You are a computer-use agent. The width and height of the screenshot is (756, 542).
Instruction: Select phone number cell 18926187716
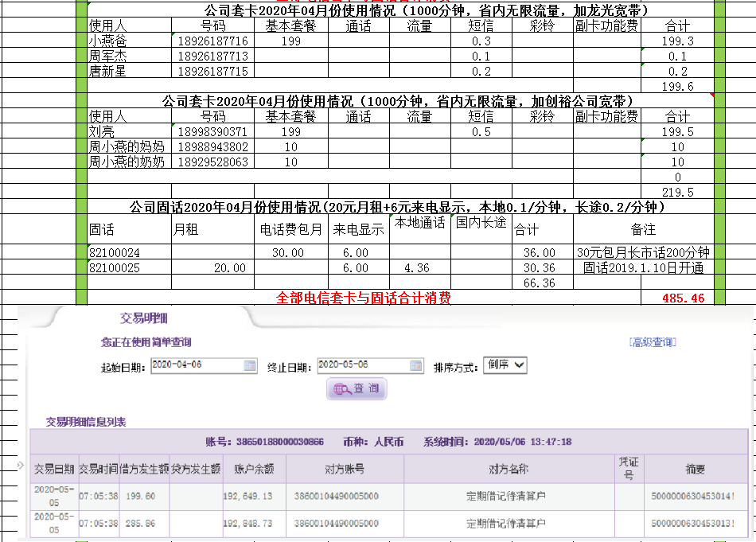212,41
